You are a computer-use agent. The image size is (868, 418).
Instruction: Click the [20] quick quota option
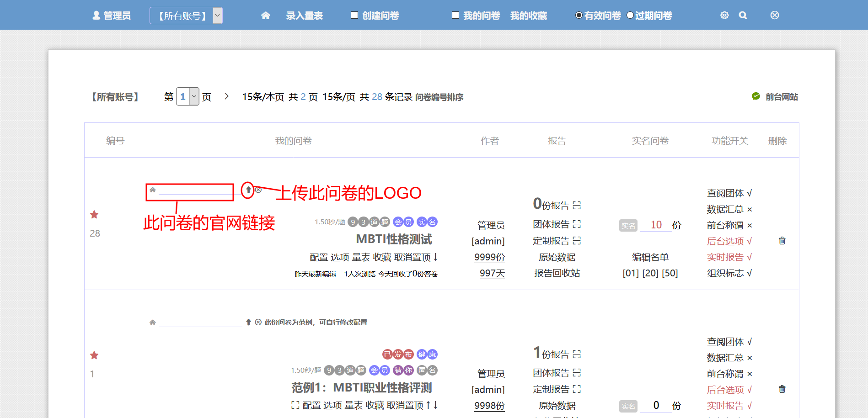tap(650, 273)
